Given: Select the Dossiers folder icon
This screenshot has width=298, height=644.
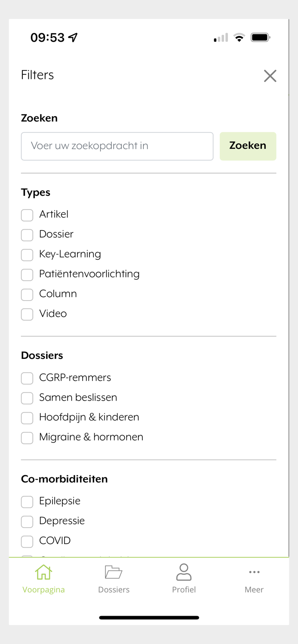Looking at the screenshot, I should coord(114,572).
